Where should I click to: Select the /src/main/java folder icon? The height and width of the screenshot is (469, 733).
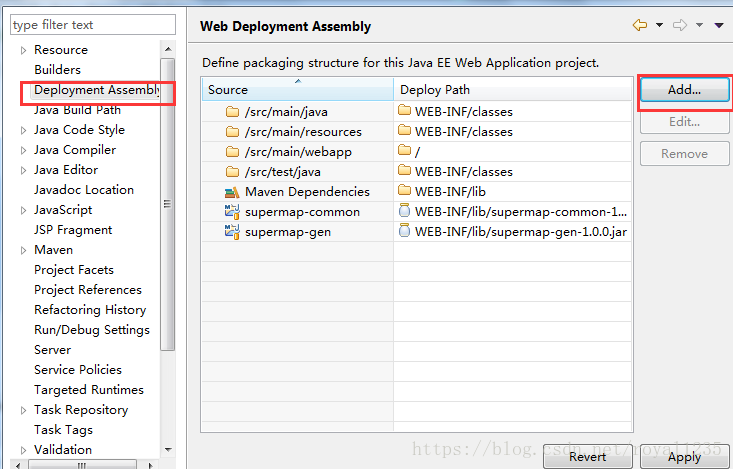coord(232,112)
